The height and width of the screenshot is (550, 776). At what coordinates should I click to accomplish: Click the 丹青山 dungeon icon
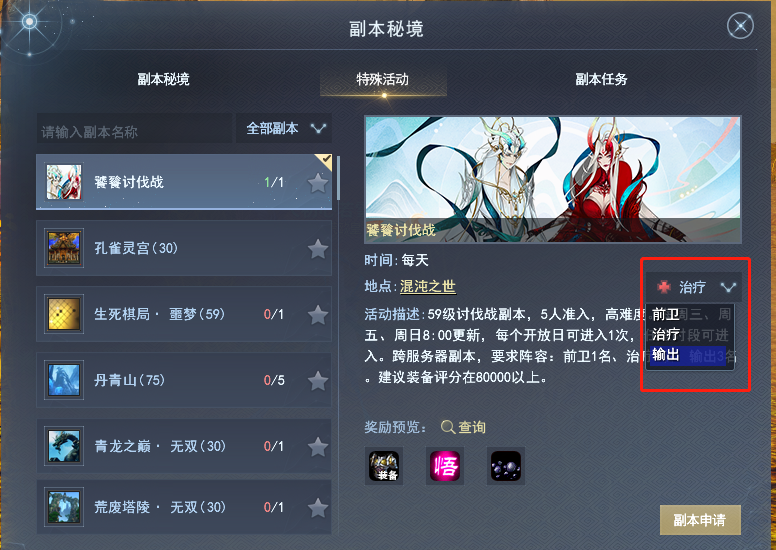(x=64, y=380)
